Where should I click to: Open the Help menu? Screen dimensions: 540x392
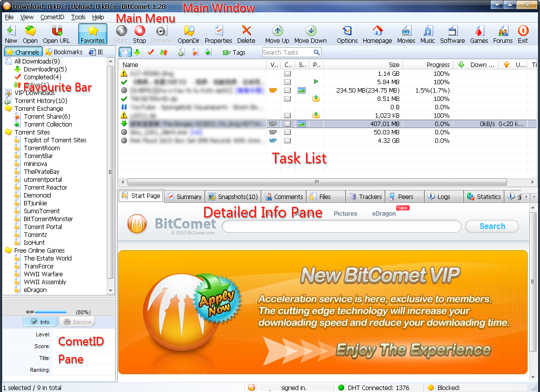(98, 17)
